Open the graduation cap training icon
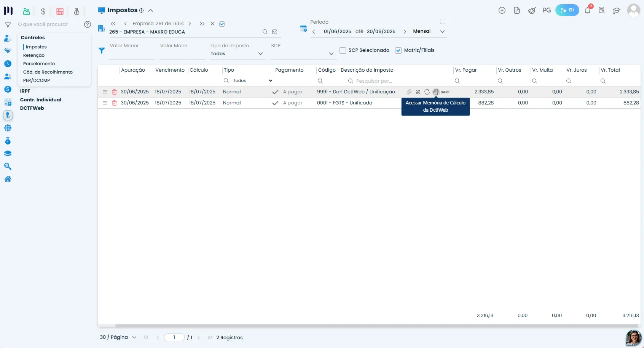The height and width of the screenshot is (348, 644). [x=617, y=11]
